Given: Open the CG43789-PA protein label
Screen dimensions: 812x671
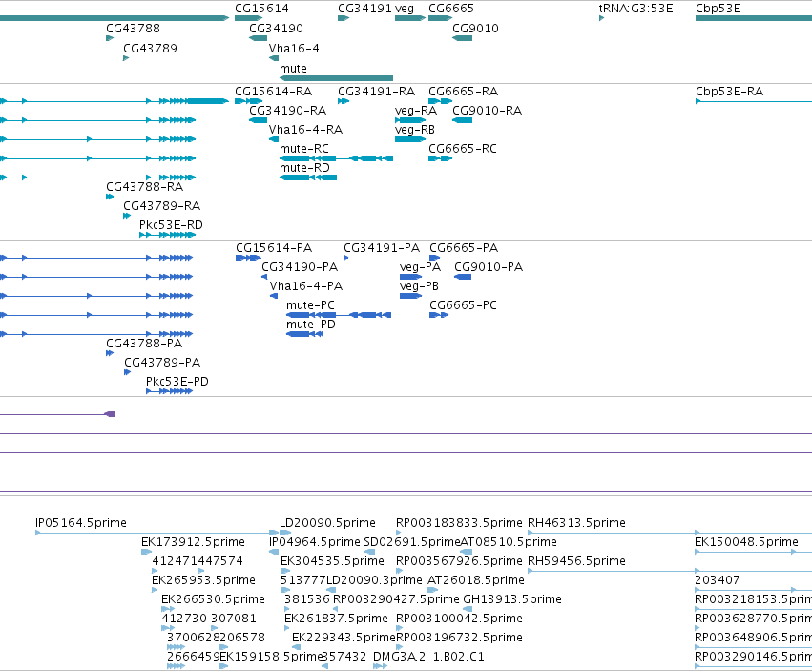Looking at the screenshot, I should pyautogui.click(x=162, y=363).
